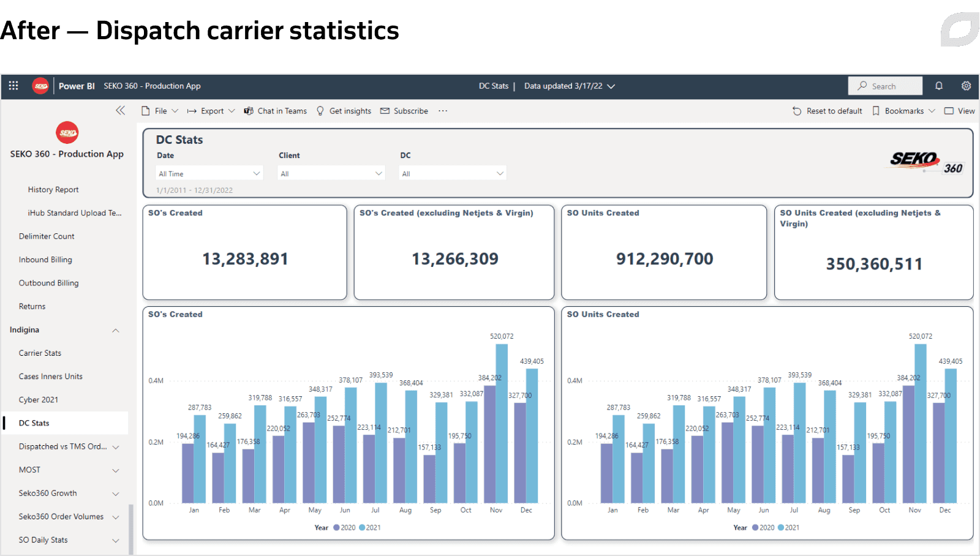Click Reset to default
The image size is (980, 556).
pos(827,111)
